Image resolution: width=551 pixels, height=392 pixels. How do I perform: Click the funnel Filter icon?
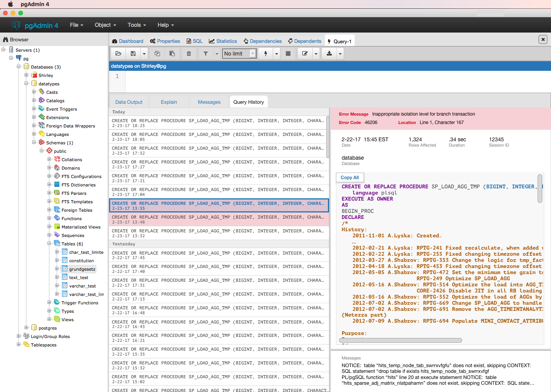tap(205, 54)
